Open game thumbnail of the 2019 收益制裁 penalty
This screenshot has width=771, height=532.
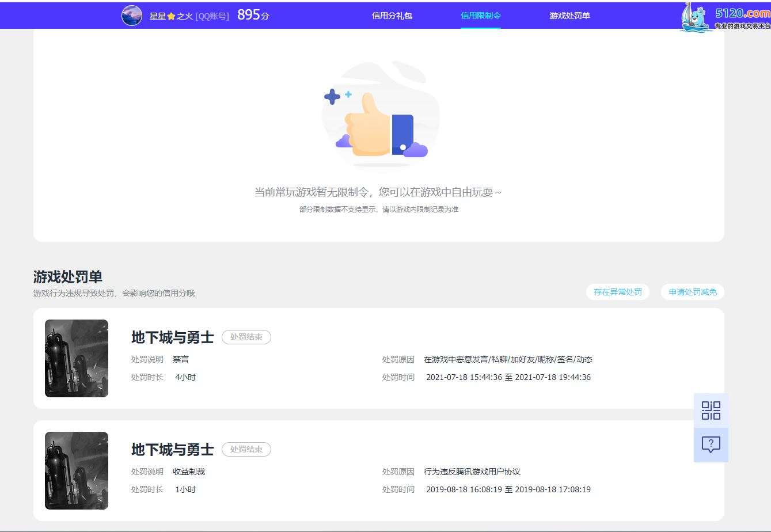[77, 470]
